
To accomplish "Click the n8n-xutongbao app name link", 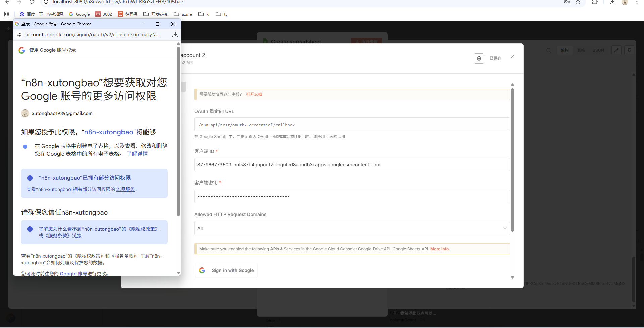I will pos(108,132).
